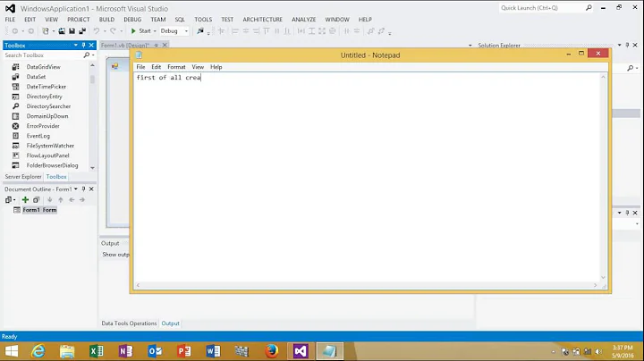Screen dimensions: 644x361
Task: Select the DataSet toolbox item
Action: [36, 77]
